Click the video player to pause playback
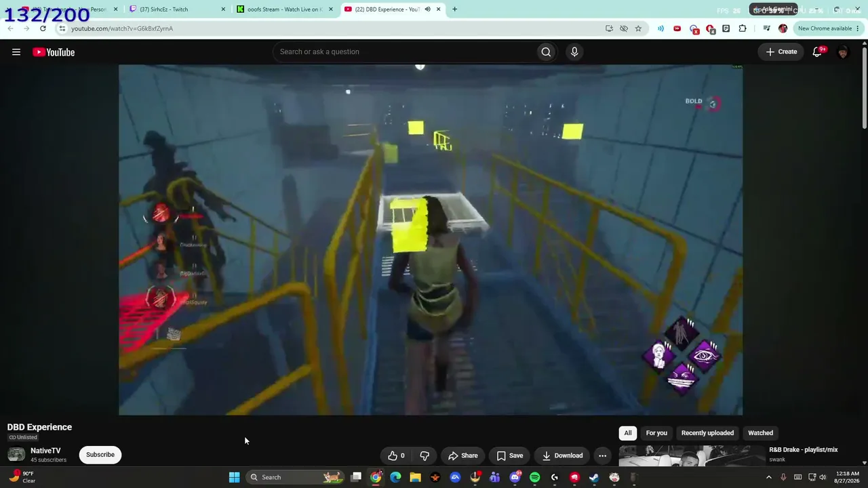The image size is (868, 488). pos(431,240)
